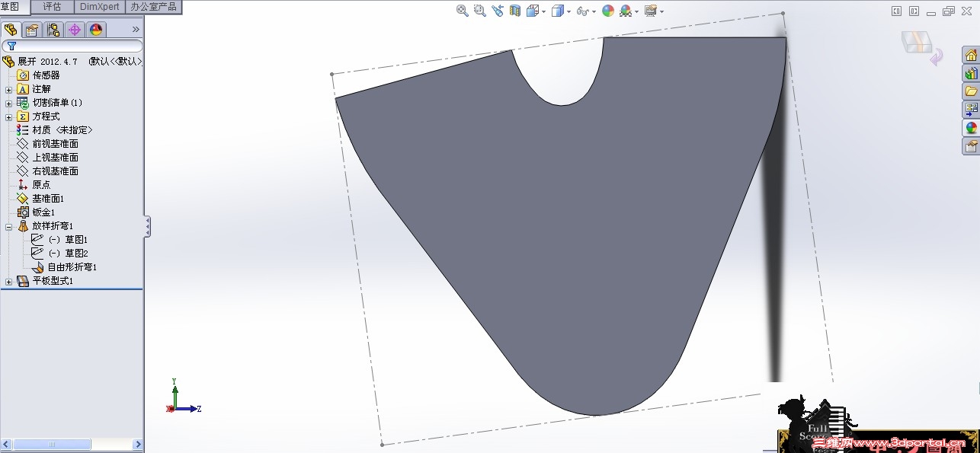Select 前视基准面 plane

click(x=55, y=143)
